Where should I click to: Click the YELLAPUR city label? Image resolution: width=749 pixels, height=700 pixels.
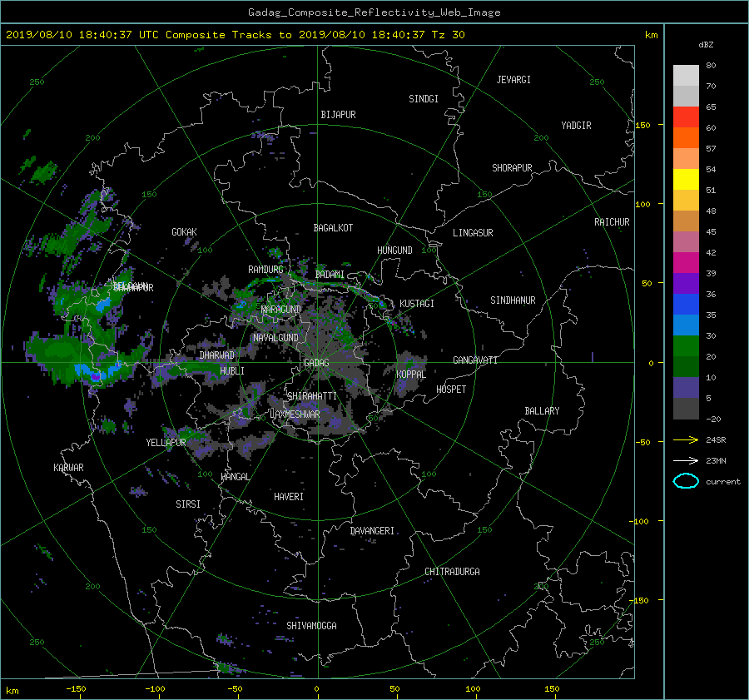point(166,443)
